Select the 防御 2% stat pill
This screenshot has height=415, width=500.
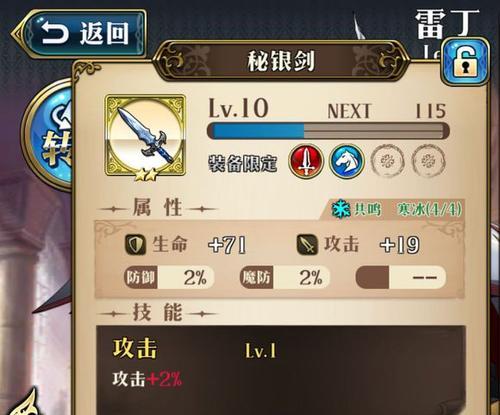click(169, 277)
